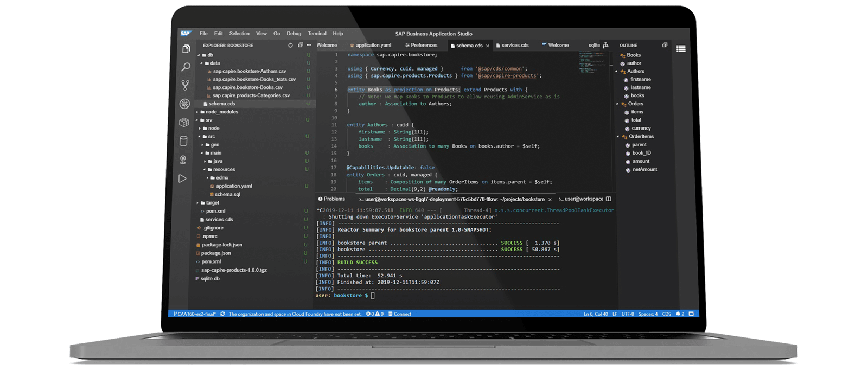Open the File menu
The width and height of the screenshot is (868, 370).
click(x=203, y=34)
